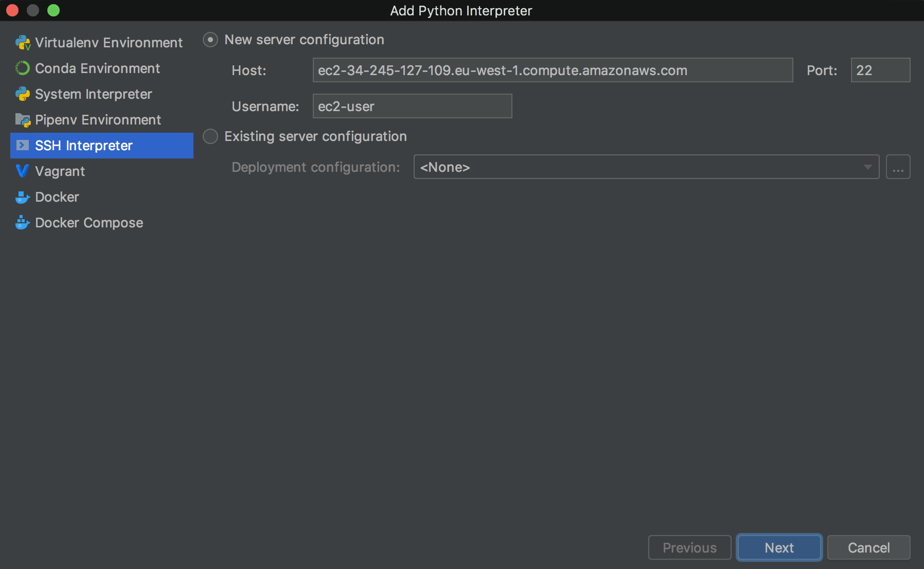
Task: Click the SSH Interpreter terminal icon
Action: (23, 146)
